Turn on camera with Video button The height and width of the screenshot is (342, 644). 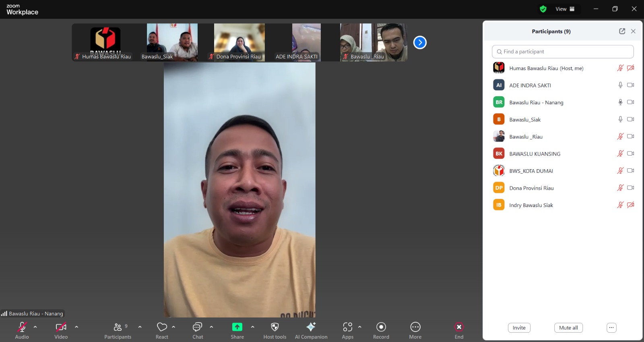click(61, 327)
